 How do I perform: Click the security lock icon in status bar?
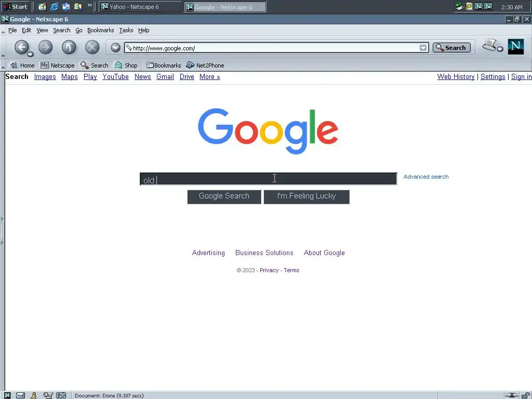(526, 395)
